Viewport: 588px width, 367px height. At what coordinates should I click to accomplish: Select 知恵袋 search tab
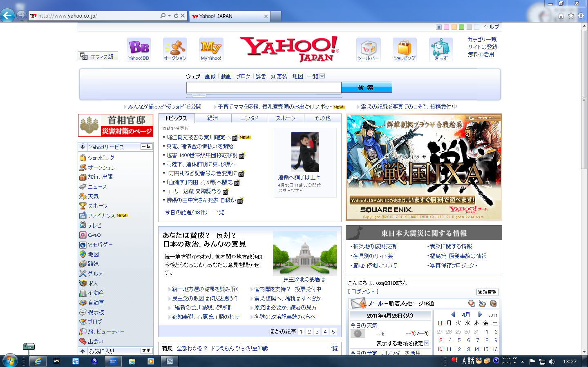tap(279, 76)
